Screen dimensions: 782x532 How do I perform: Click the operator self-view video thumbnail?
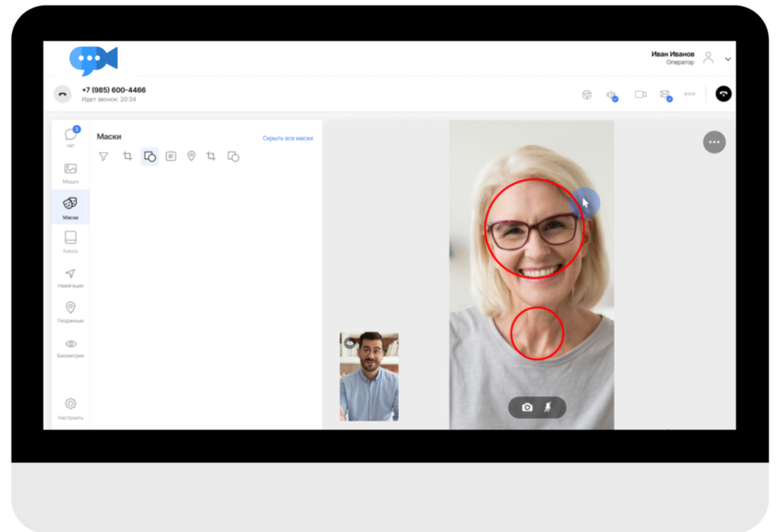click(369, 376)
